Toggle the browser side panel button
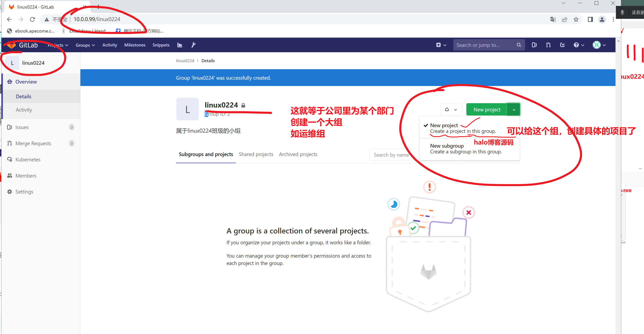Viewport: 644px width, 334px height. [x=590, y=19]
